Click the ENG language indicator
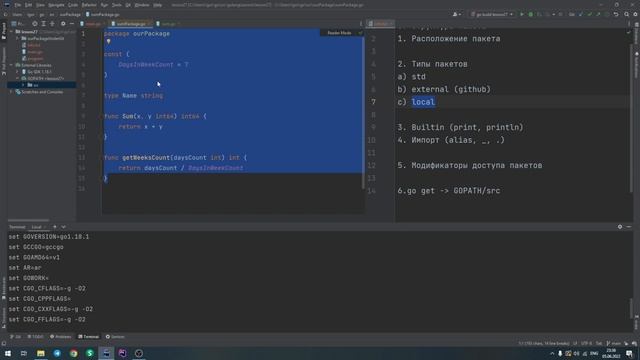The width and height of the screenshot is (640, 360). [x=594, y=353]
